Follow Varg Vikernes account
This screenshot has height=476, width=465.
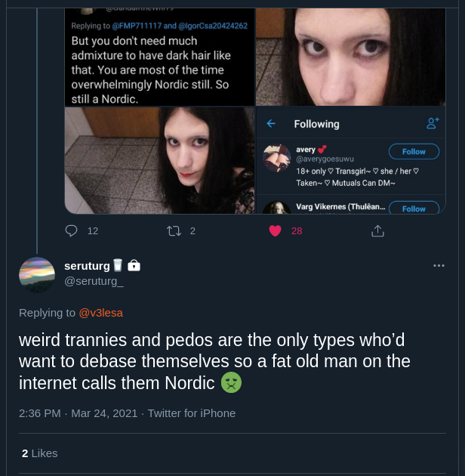tap(414, 208)
